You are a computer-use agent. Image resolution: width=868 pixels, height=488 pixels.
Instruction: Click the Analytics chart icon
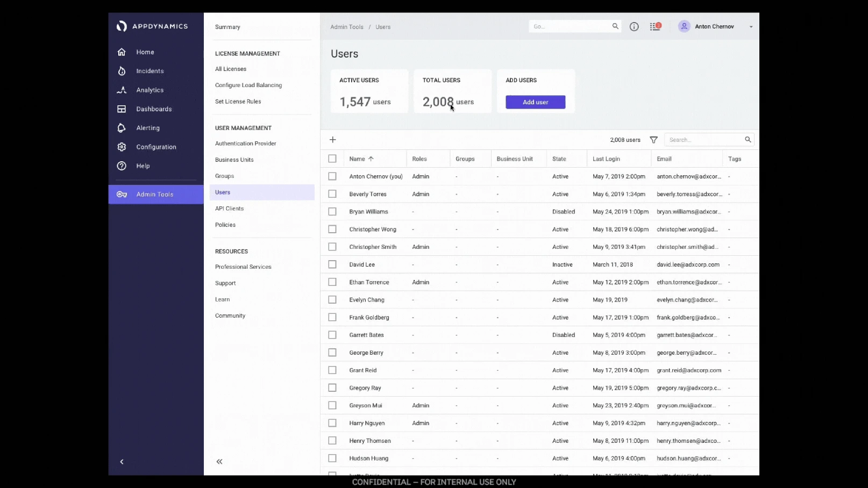pos(122,90)
